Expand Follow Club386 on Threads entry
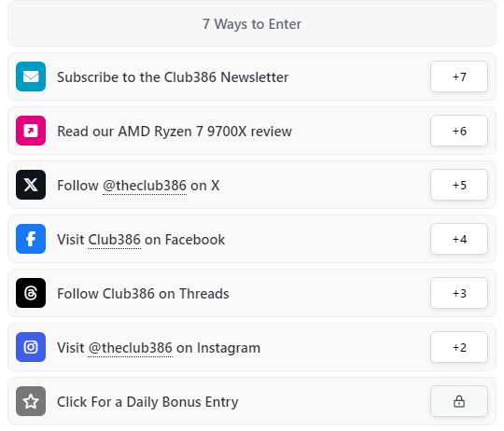The height and width of the screenshot is (431, 504). (252, 293)
